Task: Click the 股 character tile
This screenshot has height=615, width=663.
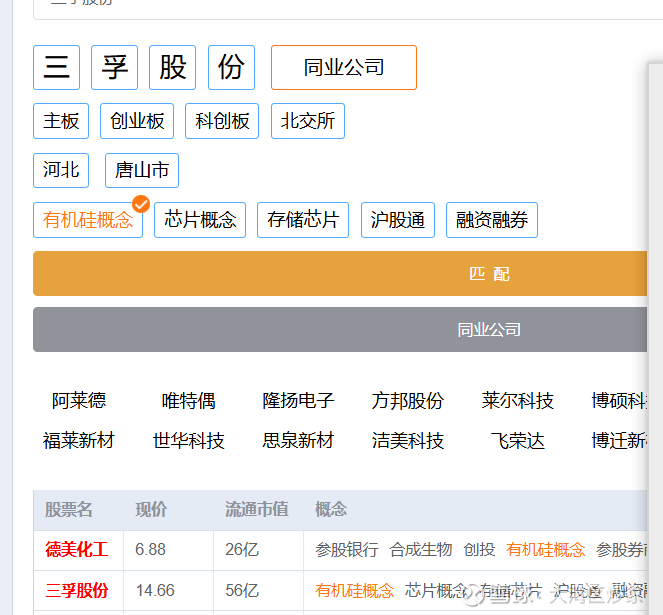Action: click(x=173, y=67)
